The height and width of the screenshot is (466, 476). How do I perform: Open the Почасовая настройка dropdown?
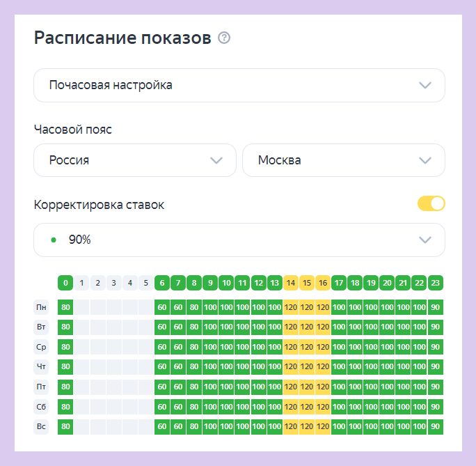pos(239,86)
